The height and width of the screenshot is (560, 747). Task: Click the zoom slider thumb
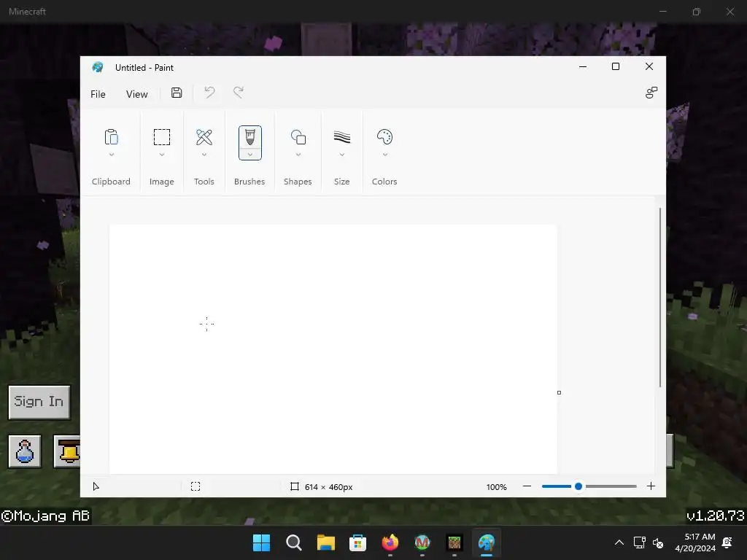coord(578,486)
